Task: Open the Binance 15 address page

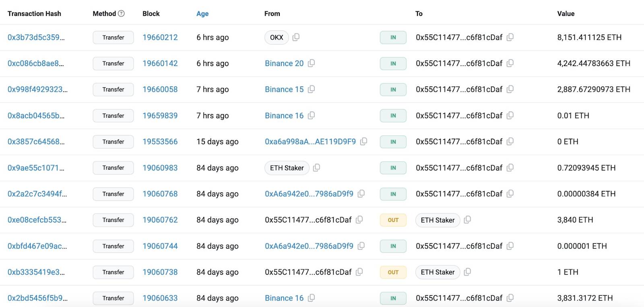Action: (284, 89)
